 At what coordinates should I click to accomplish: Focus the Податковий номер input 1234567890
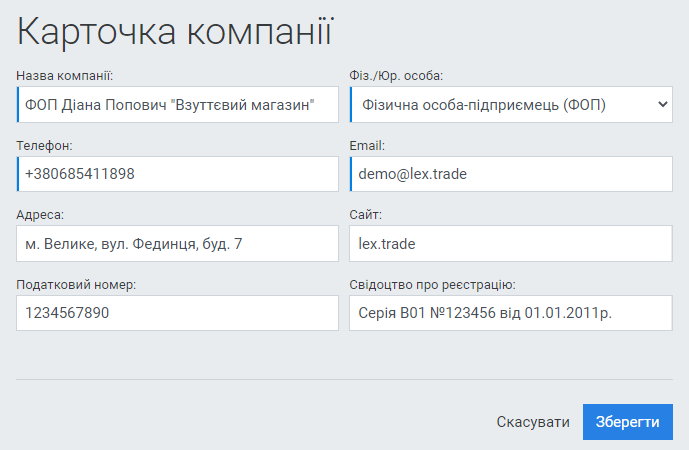click(x=178, y=313)
